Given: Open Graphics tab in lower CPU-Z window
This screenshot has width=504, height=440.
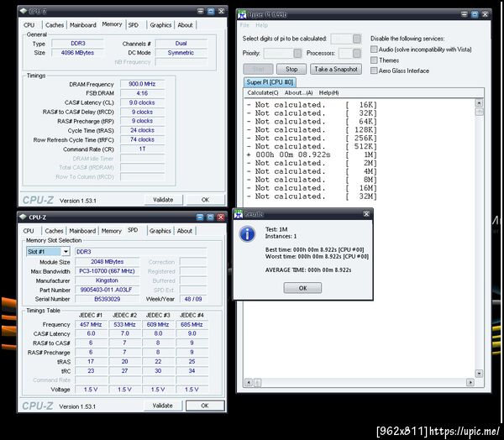Looking at the screenshot, I should (160, 231).
